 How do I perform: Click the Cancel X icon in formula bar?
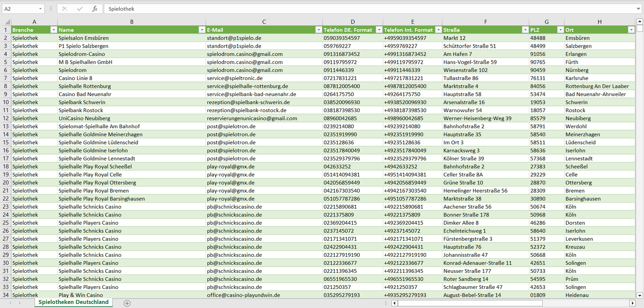click(x=65, y=9)
